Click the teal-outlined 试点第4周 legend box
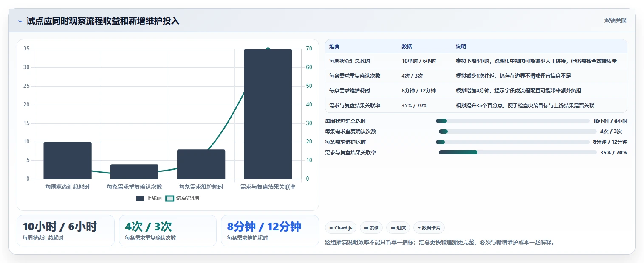 [x=169, y=198]
